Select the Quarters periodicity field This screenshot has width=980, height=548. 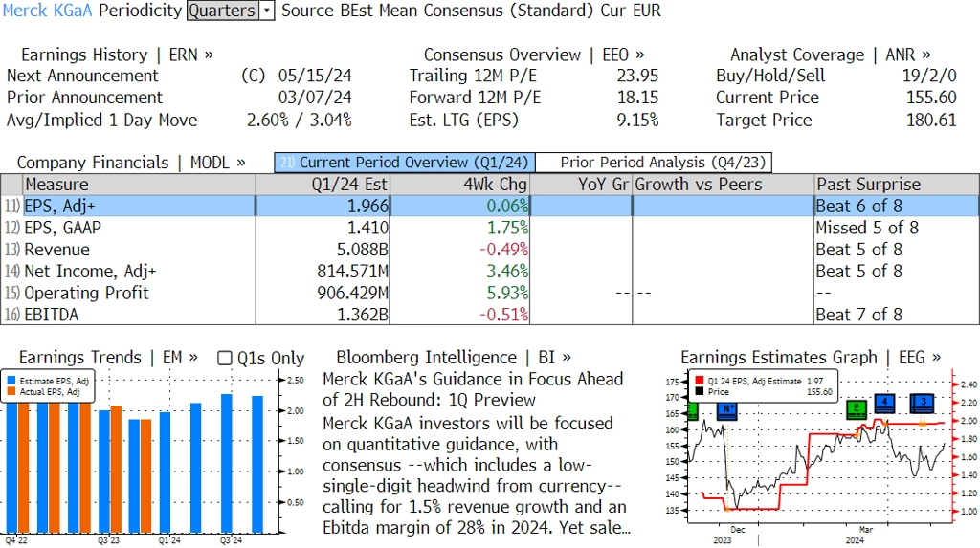tap(222, 11)
